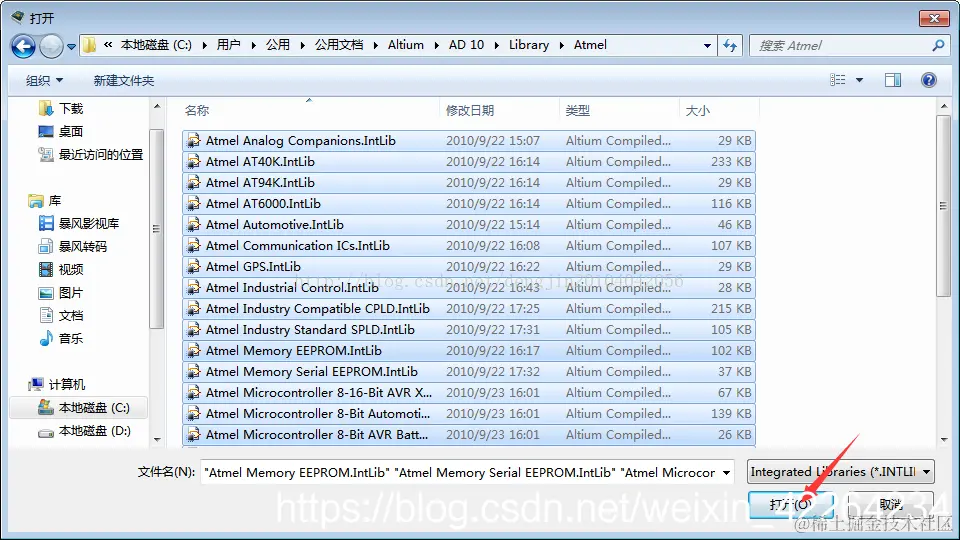Click AD 10 in the address breadcrumb
This screenshot has width=960, height=540.
click(x=467, y=45)
